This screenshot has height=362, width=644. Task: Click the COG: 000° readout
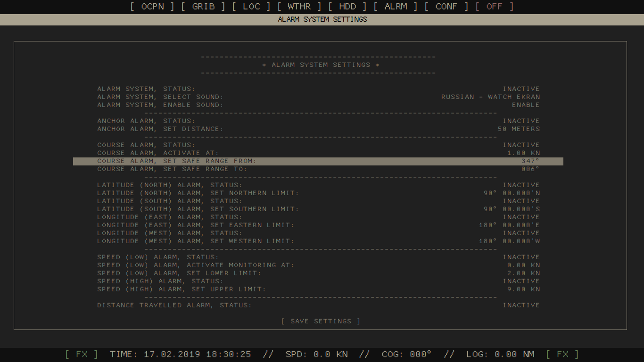407,354
